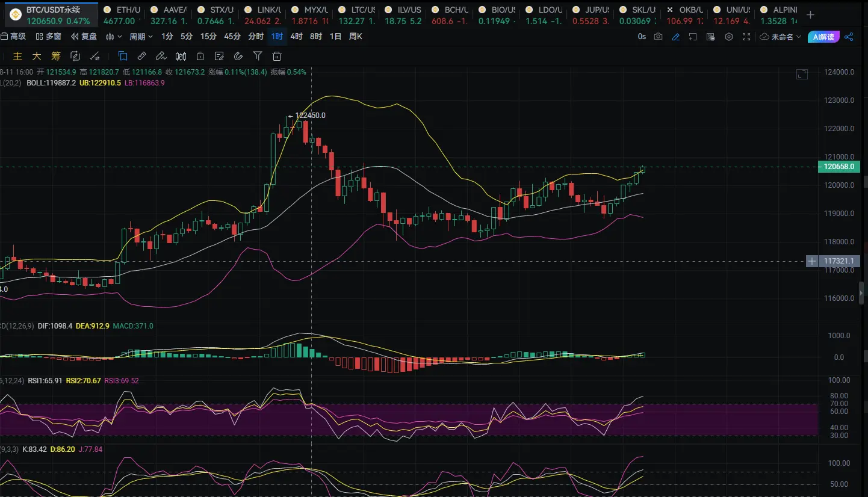Switch to the BCH symbol tab

coord(450,15)
